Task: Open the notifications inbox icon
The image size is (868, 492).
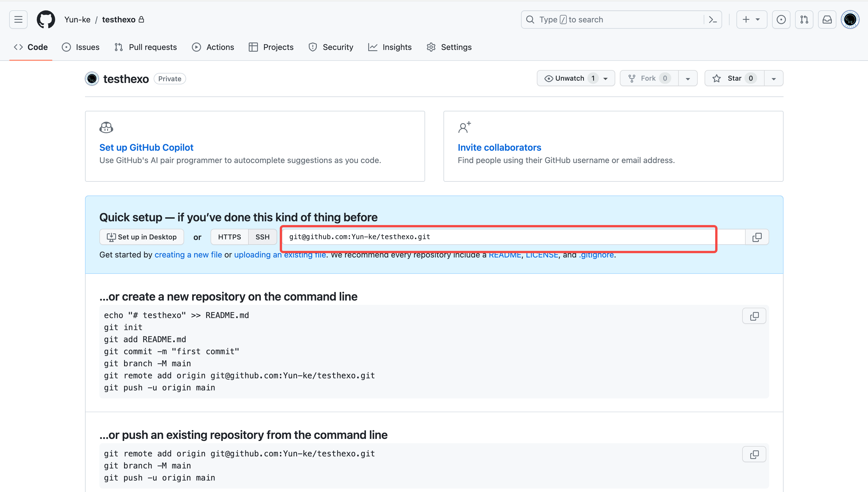Action: (x=827, y=20)
